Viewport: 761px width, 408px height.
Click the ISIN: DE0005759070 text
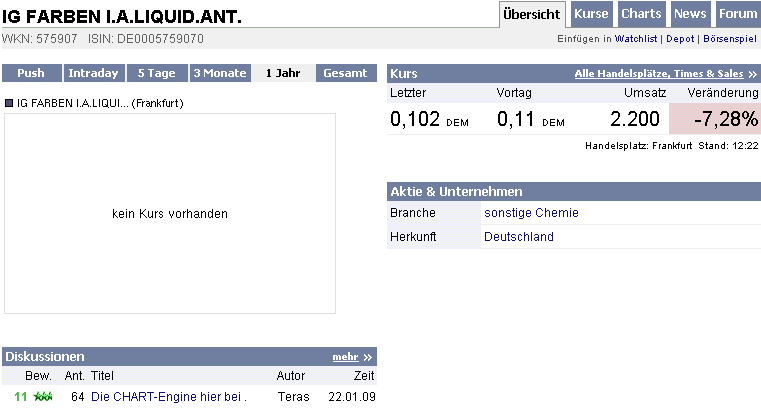[146, 39]
